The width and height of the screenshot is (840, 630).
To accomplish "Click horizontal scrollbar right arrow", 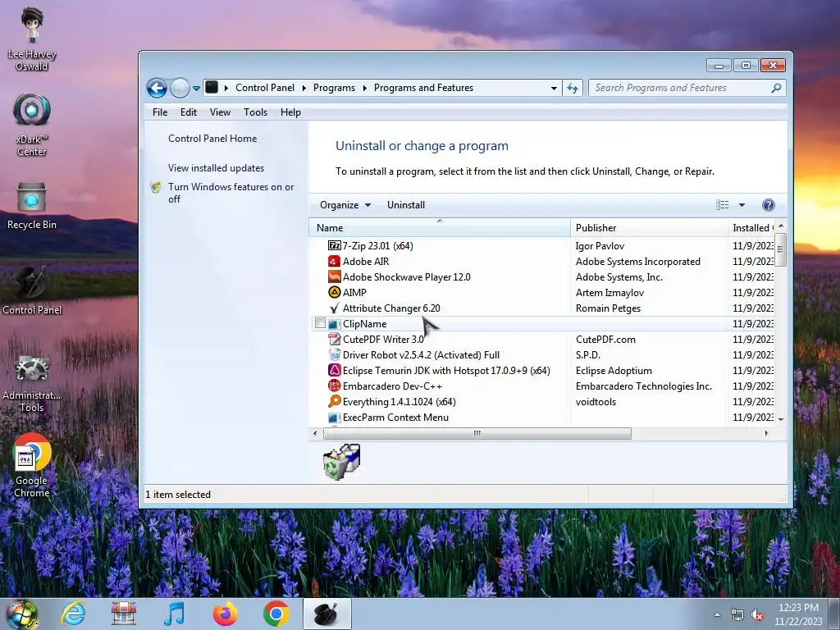I will click(766, 433).
